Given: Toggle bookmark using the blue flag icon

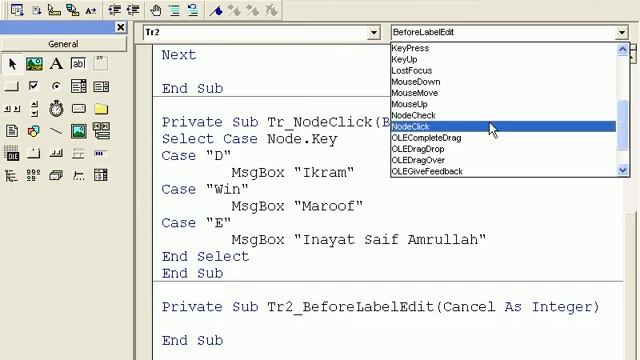Looking at the screenshot, I should point(216,10).
